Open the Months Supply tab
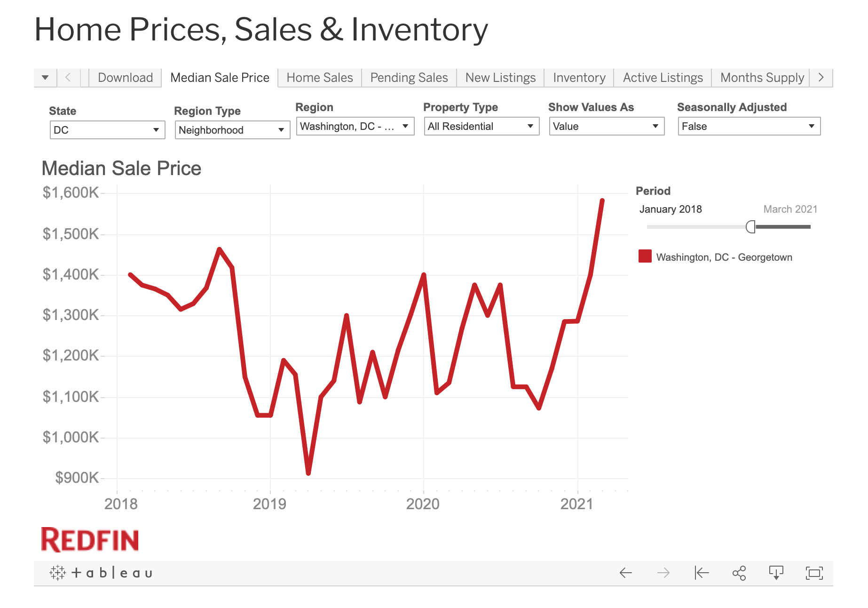 762,78
